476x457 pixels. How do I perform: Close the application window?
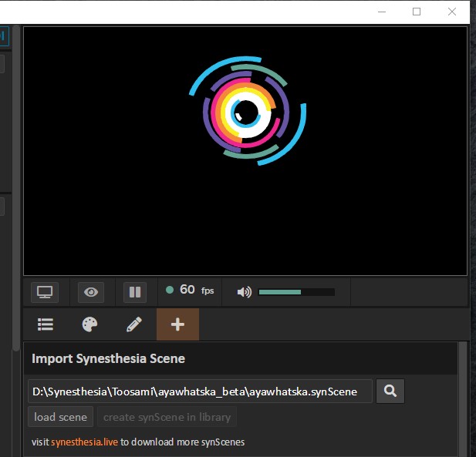pos(452,12)
